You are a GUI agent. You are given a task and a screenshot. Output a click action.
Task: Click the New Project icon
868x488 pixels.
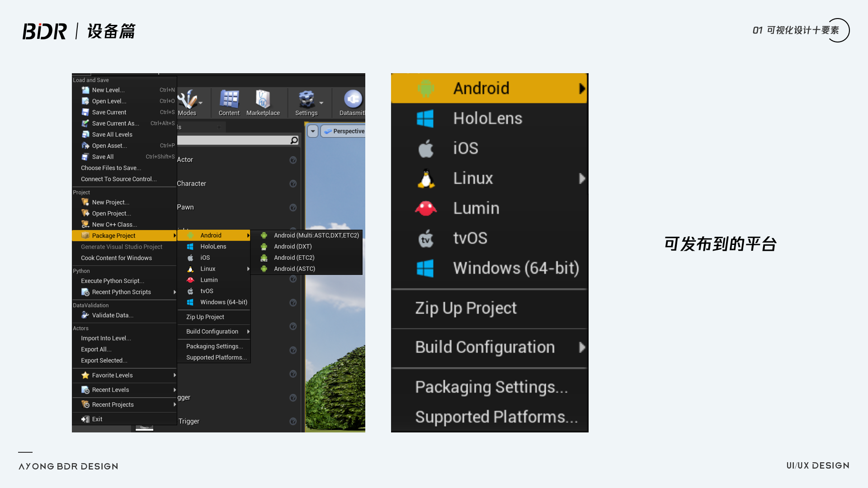click(x=85, y=202)
